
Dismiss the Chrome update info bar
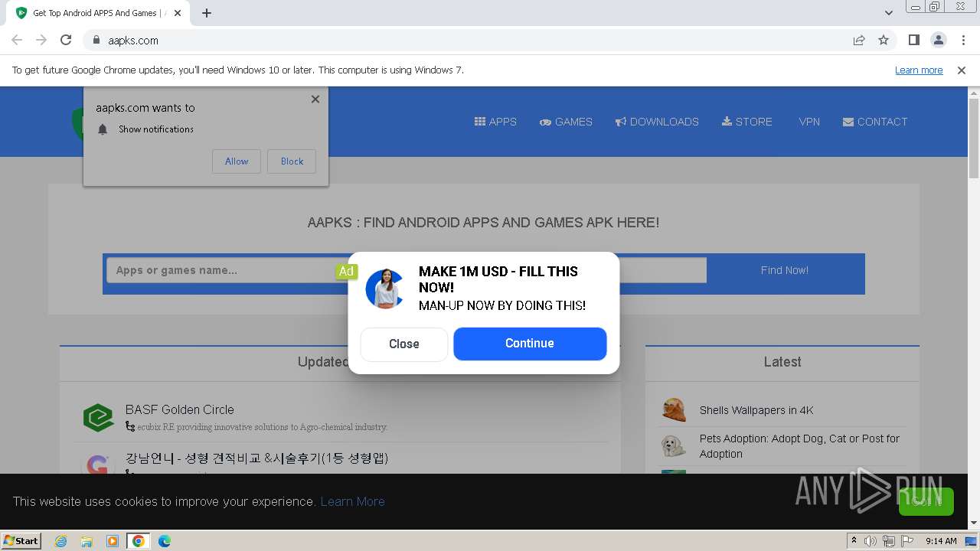click(962, 70)
